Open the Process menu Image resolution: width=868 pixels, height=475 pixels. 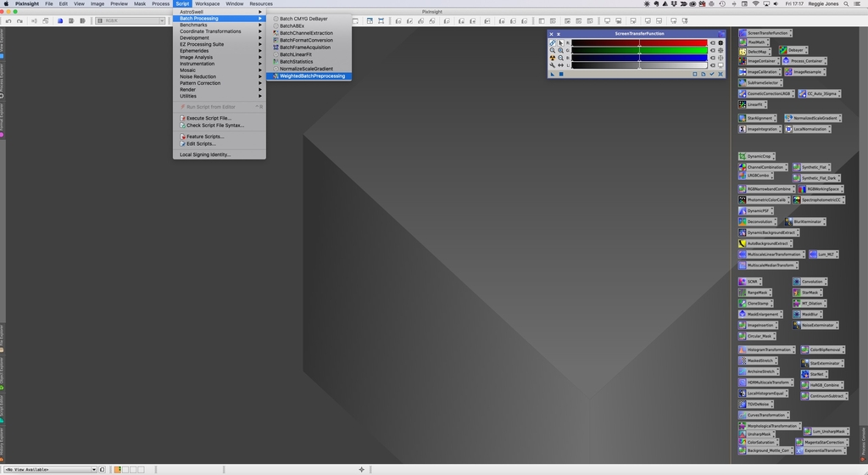coord(160,3)
